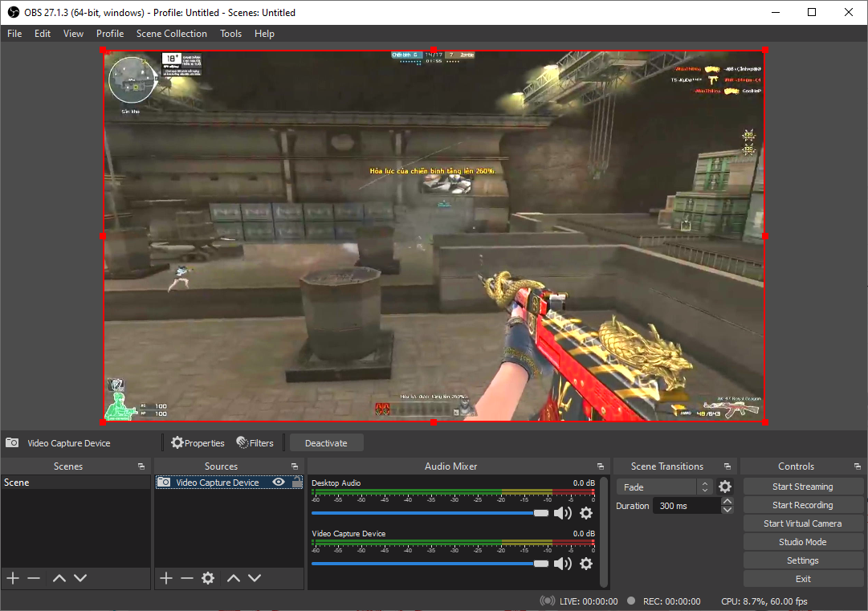Decrease transition duration with down arrow
The height and width of the screenshot is (611, 868).
(x=727, y=510)
